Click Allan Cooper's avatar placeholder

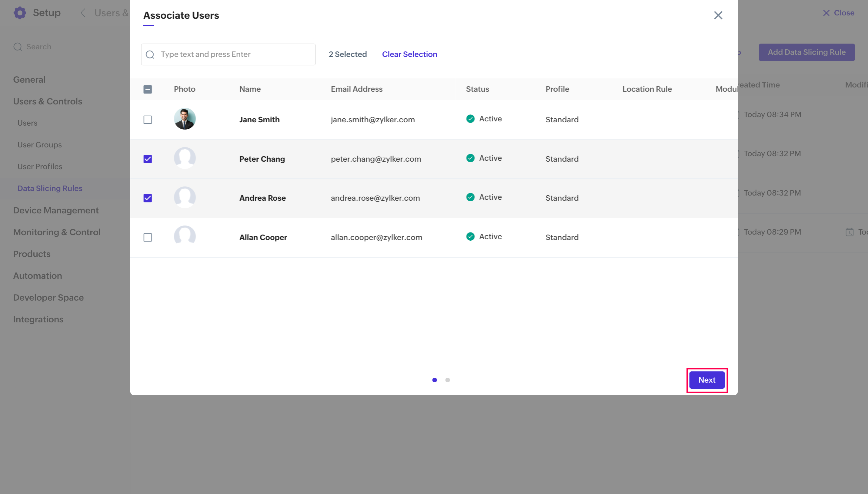coord(185,236)
